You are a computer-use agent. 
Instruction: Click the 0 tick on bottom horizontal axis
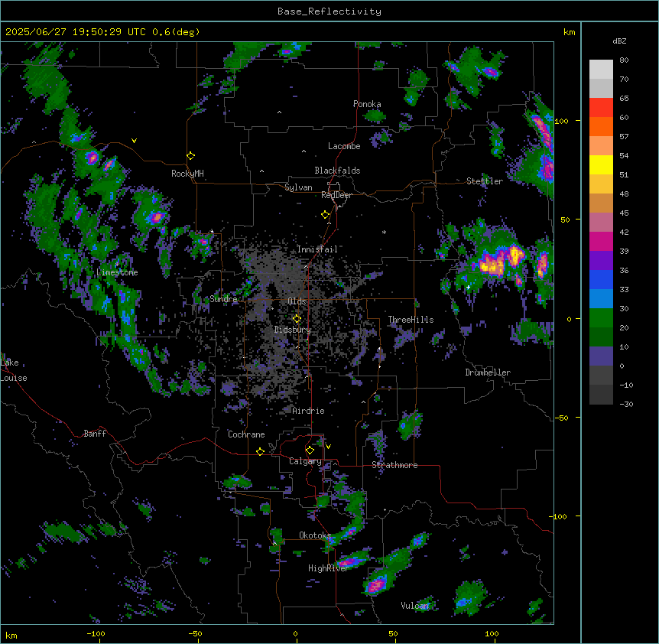[x=295, y=633]
